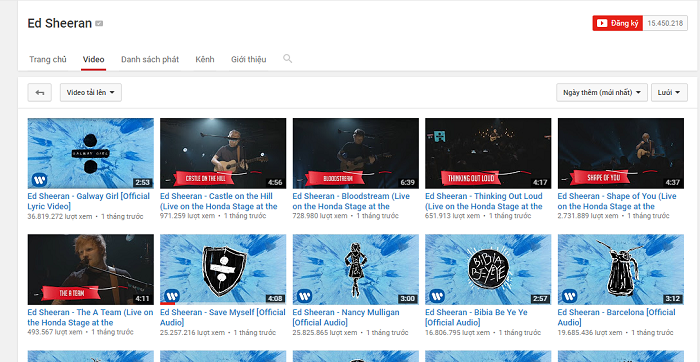Open The A Team live video thumbnail
Screen dimensions: 700x362
[x=91, y=269]
